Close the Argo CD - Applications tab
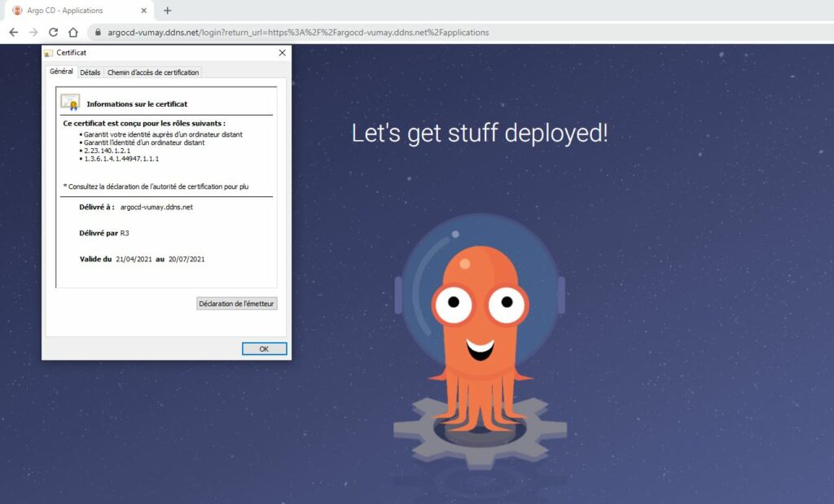The height and width of the screenshot is (504, 834). pyautogui.click(x=144, y=11)
